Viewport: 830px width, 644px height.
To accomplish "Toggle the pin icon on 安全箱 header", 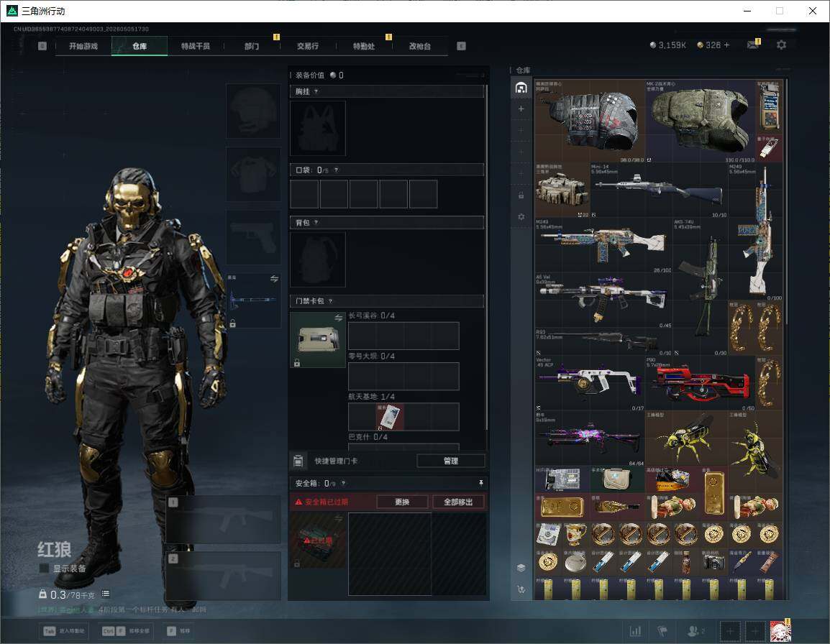I will (x=480, y=483).
